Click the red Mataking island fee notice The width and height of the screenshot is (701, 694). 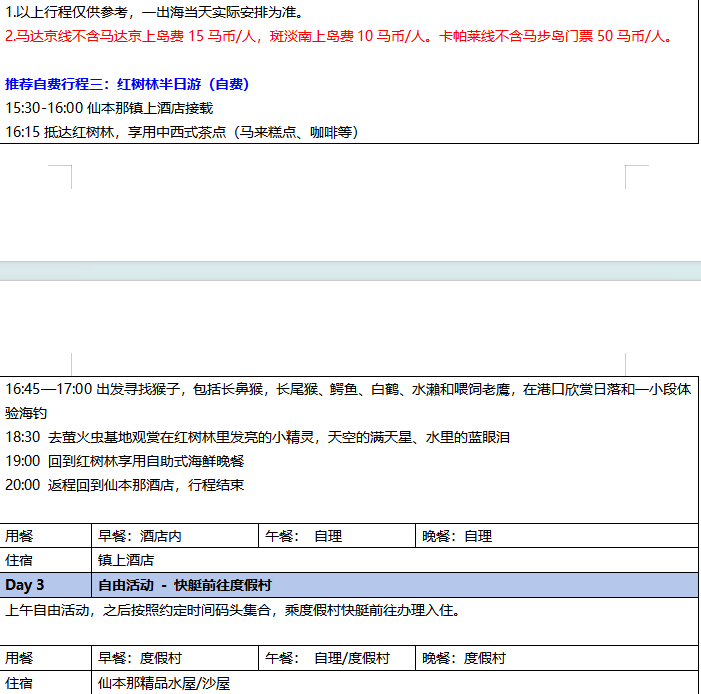(x=338, y=37)
